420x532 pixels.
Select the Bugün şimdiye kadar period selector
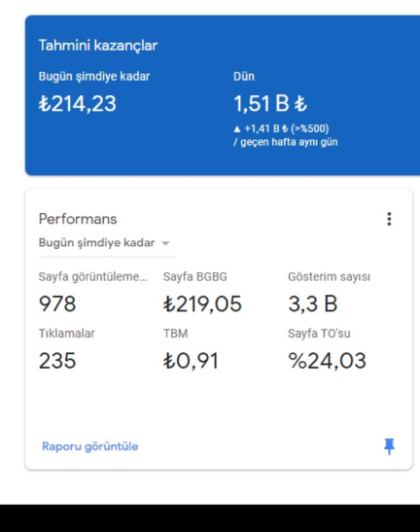(x=107, y=243)
